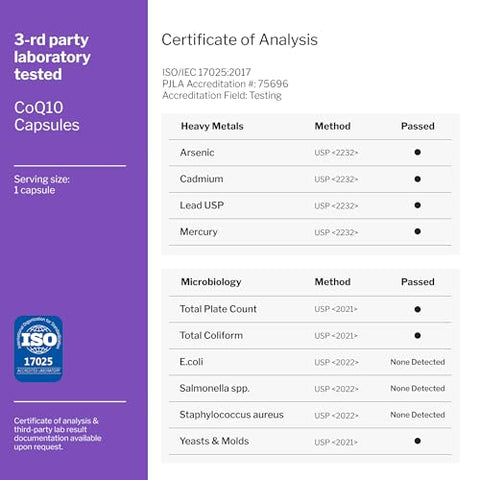This screenshot has width=480, height=480.
Task: Select the Heavy Metals table header
Action: (212, 126)
